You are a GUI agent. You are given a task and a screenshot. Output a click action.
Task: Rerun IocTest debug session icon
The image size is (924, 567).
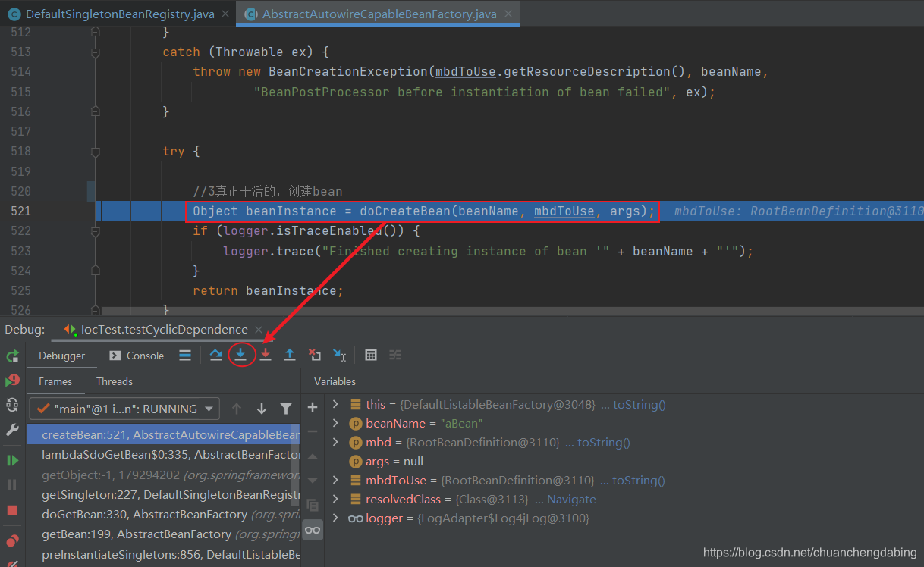coord(12,356)
